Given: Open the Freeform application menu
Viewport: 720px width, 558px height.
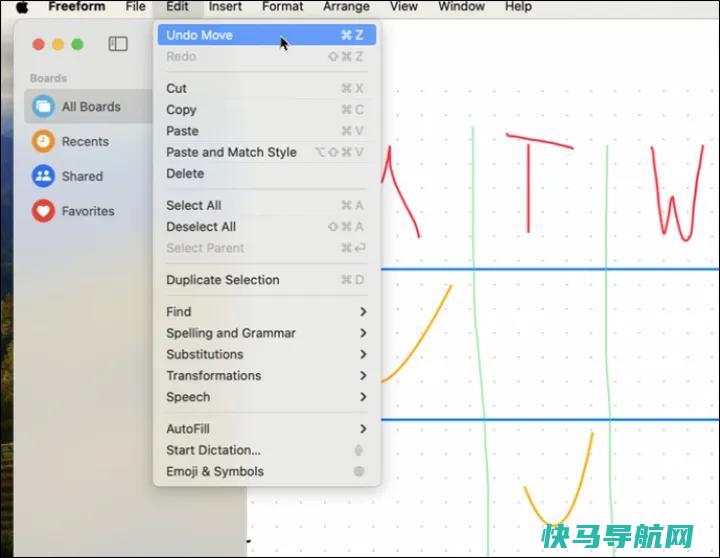Looking at the screenshot, I should point(77,6).
